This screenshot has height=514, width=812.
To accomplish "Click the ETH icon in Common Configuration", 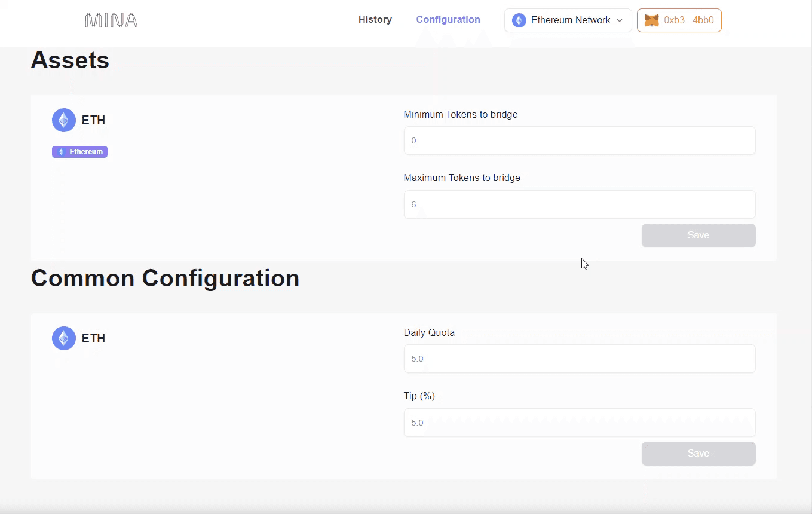I will [64, 338].
